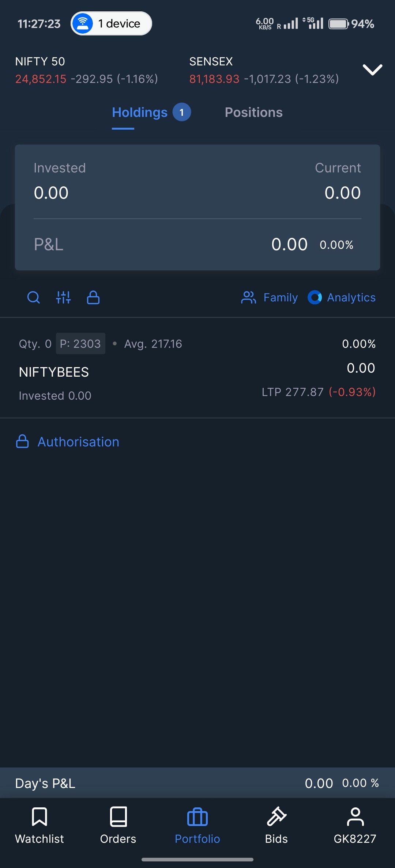This screenshot has width=395, height=868.
Task: Tap the Day's P&L summary bar
Action: [x=197, y=783]
